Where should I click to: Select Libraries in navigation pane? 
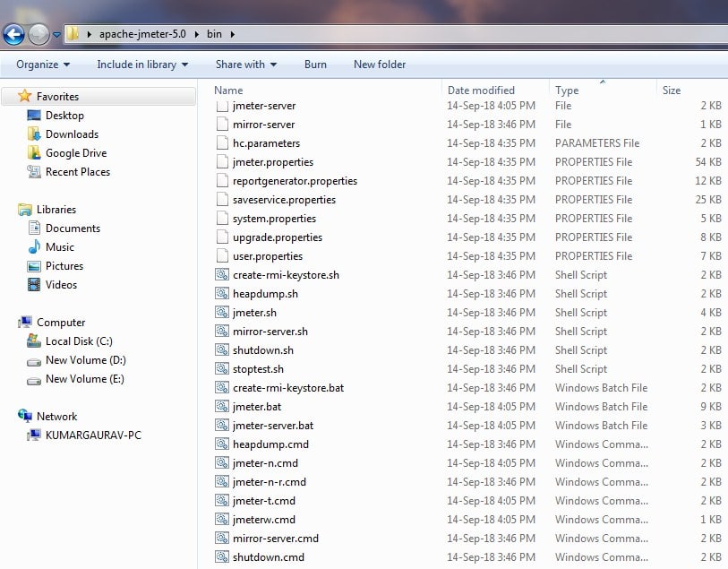click(56, 210)
